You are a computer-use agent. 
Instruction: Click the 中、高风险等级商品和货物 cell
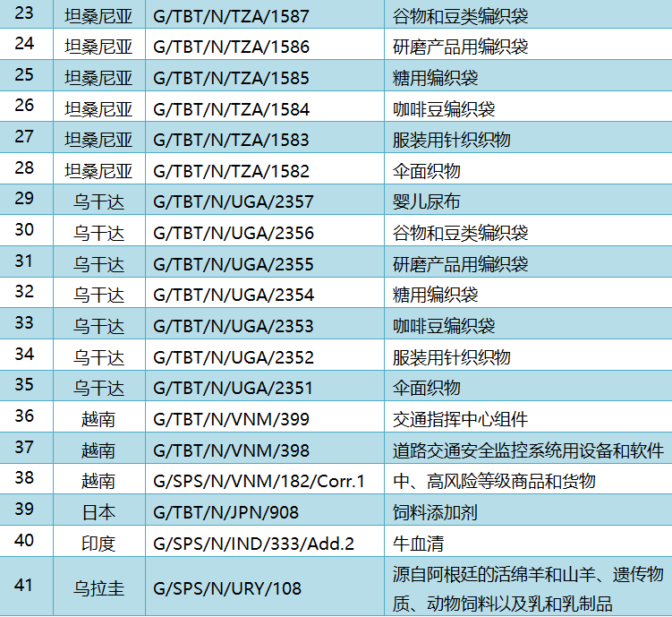[494, 481]
